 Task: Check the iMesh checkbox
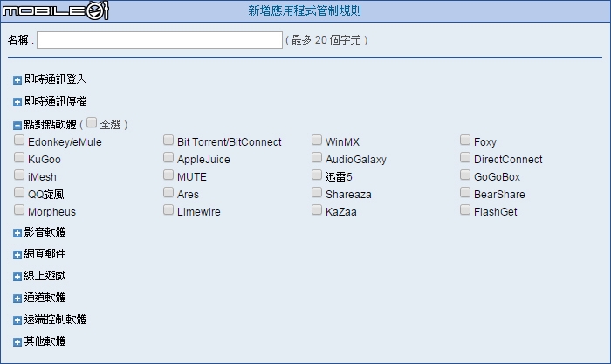pos(19,175)
